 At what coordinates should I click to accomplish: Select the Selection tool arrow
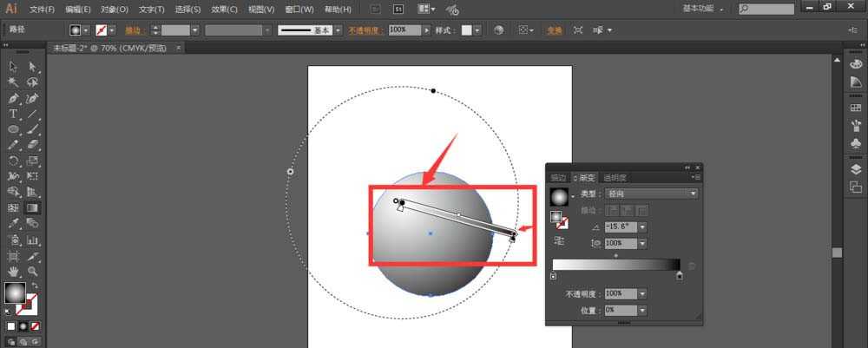(14, 67)
